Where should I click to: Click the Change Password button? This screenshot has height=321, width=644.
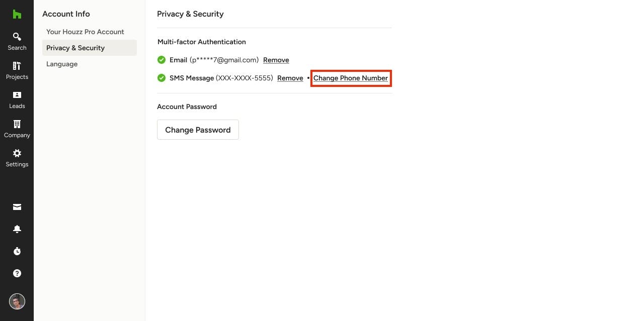coord(198,130)
